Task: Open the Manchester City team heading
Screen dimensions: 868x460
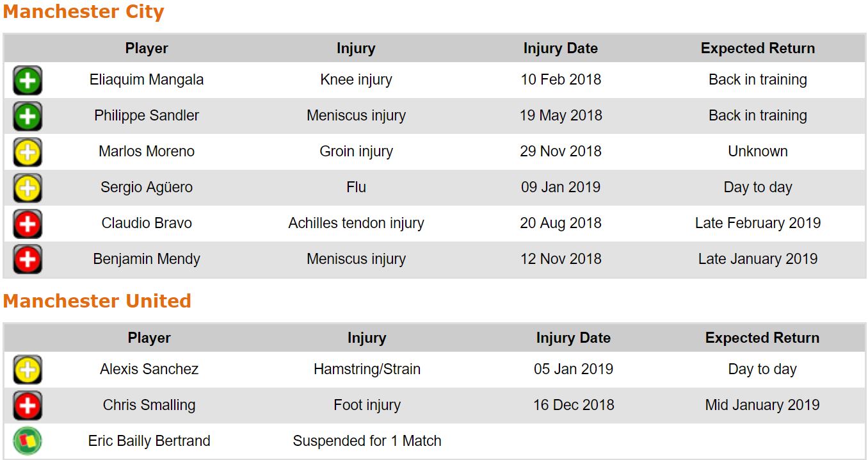Action: point(83,12)
